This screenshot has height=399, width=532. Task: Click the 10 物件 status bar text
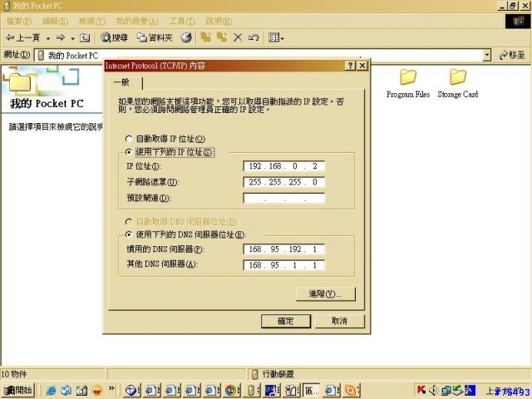[x=14, y=374]
